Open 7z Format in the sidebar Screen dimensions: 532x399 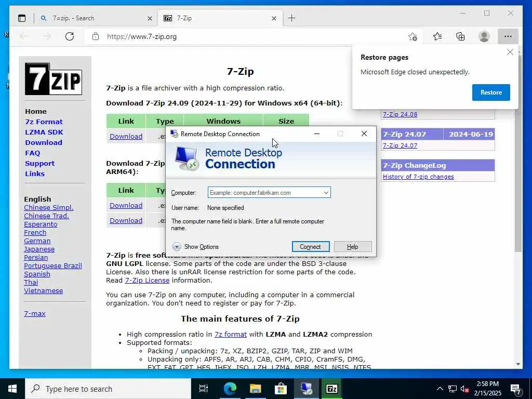coord(44,122)
